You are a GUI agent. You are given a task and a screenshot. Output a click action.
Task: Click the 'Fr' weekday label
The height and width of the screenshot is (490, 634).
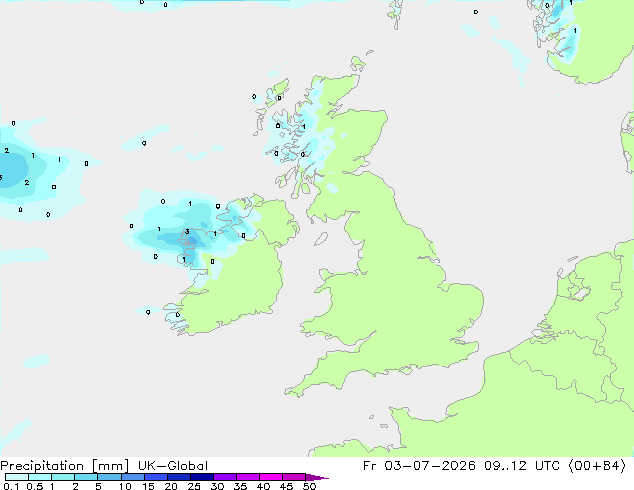(x=369, y=466)
